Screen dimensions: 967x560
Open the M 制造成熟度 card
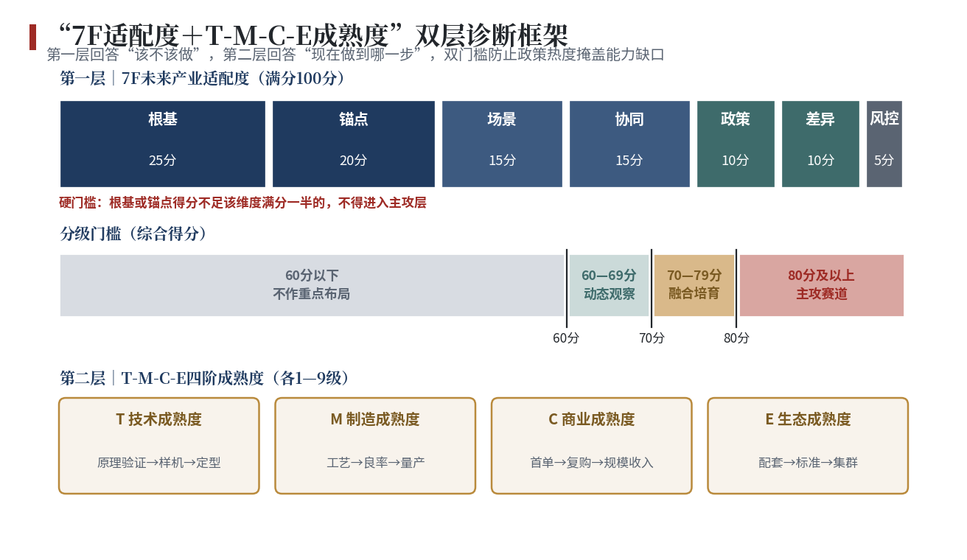[x=375, y=446]
